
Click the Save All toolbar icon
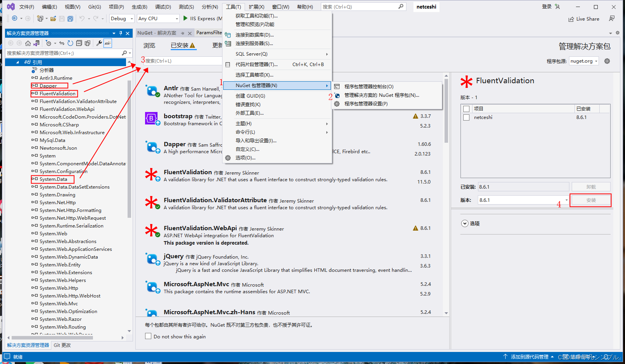click(x=70, y=18)
